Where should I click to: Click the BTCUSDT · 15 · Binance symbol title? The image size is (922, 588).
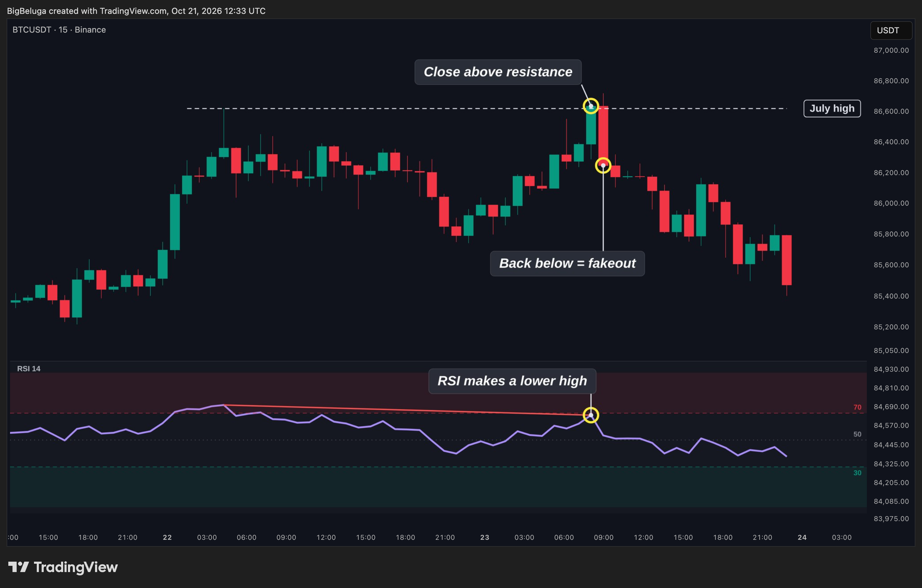coord(59,29)
